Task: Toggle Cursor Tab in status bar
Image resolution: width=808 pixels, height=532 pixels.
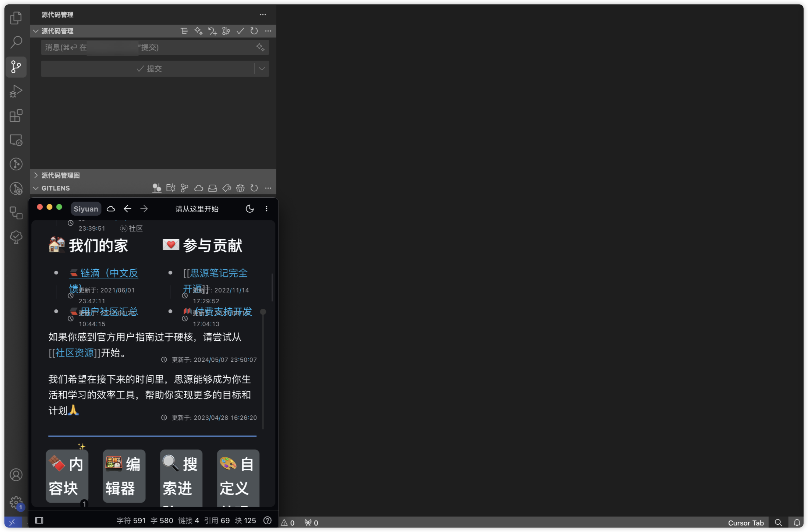Action: point(745,523)
